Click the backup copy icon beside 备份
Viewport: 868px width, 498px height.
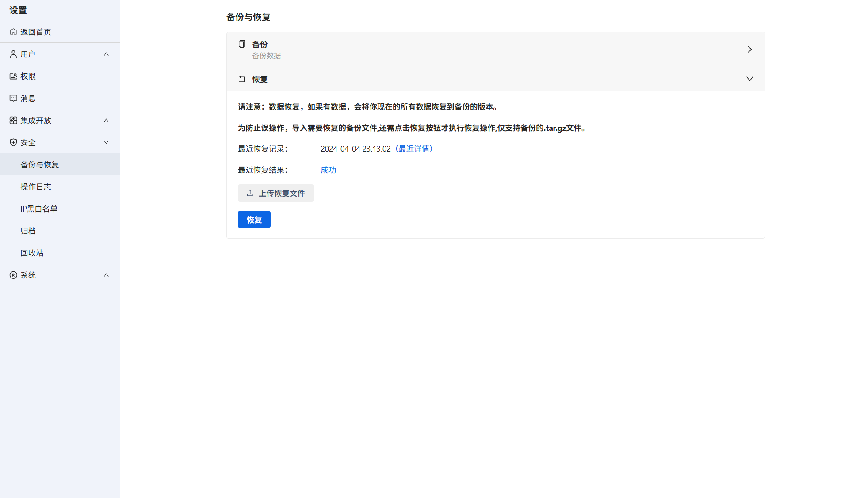pyautogui.click(x=242, y=44)
